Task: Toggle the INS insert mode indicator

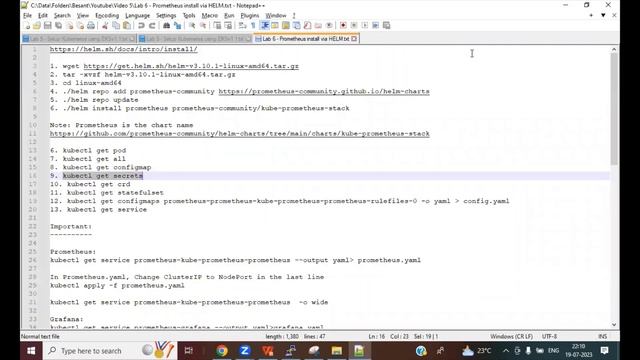Action: click(x=602, y=337)
